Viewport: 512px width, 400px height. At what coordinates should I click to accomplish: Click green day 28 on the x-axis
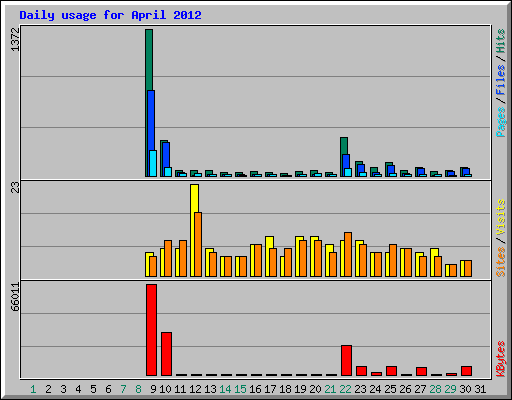(x=435, y=389)
